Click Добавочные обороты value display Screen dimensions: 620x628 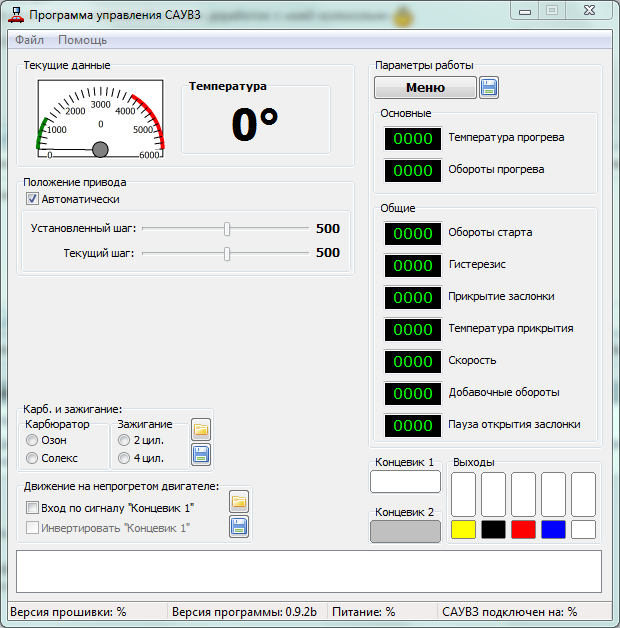click(x=413, y=394)
